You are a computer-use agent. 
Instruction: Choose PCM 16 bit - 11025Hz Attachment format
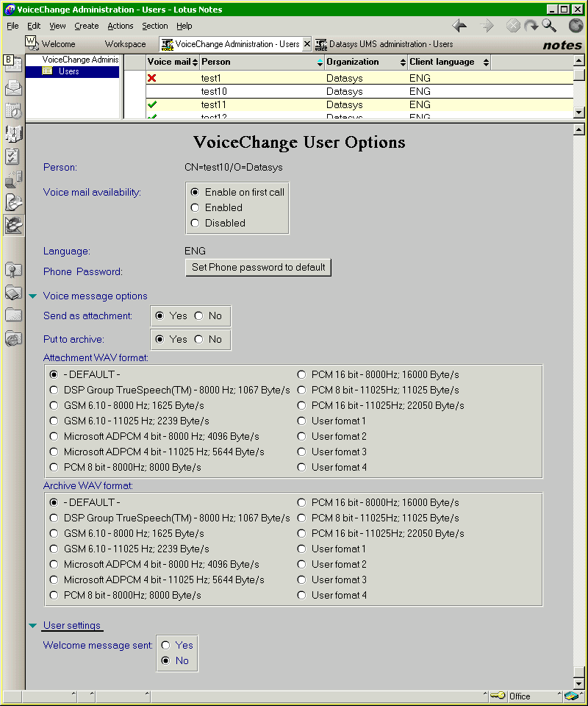point(301,405)
